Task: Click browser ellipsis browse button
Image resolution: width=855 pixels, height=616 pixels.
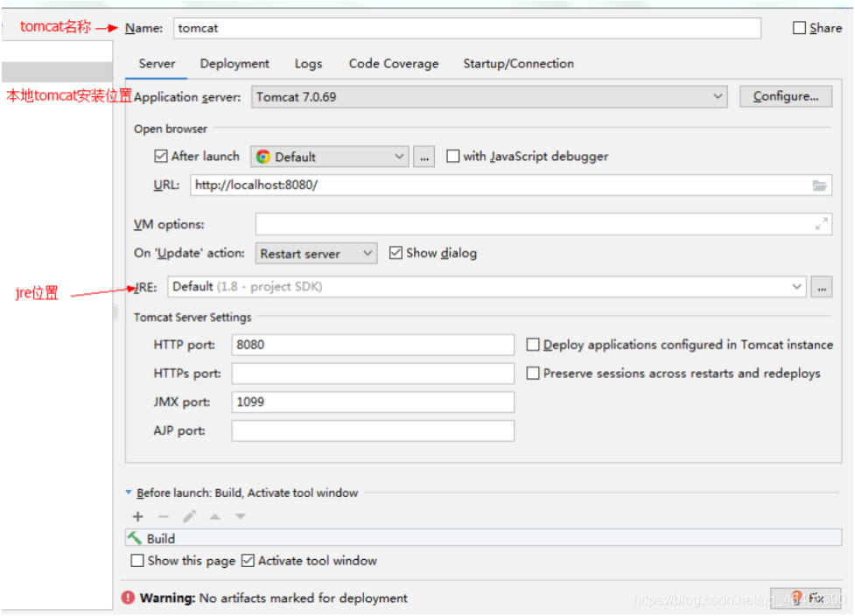Action: pos(424,157)
